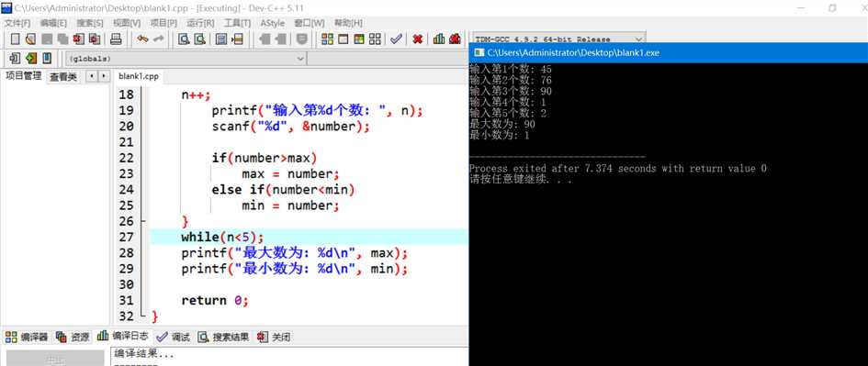Click the syntax check checkmark icon
The width and height of the screenshot is (868, 366).
pos(396,39)
